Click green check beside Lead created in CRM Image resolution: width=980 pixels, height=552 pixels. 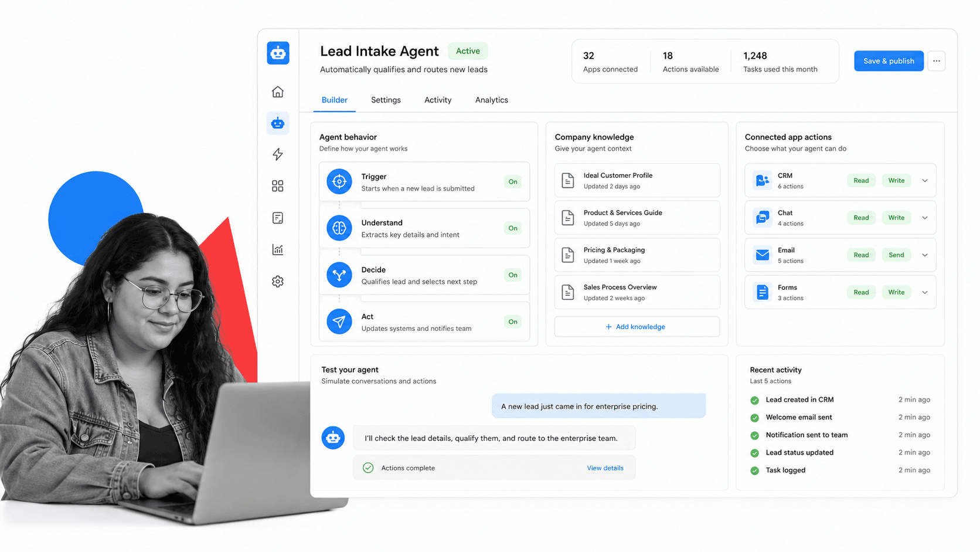(x=755, y=400)
